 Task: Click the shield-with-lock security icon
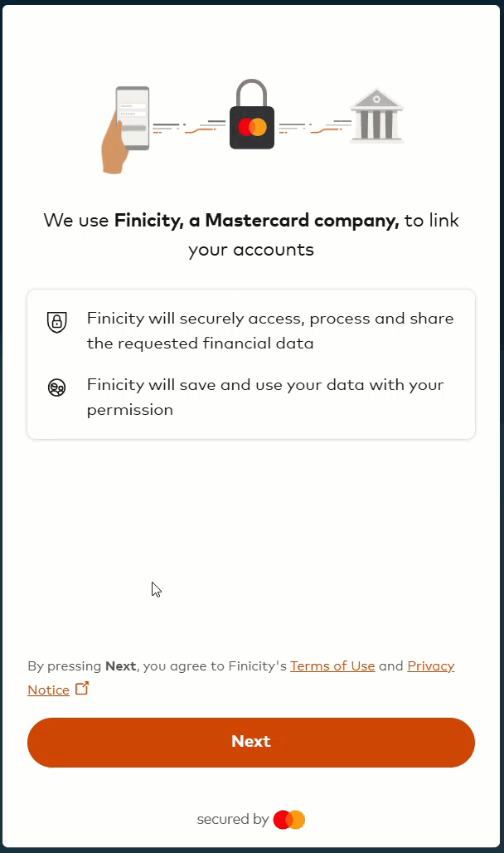(x=56, y=322)
